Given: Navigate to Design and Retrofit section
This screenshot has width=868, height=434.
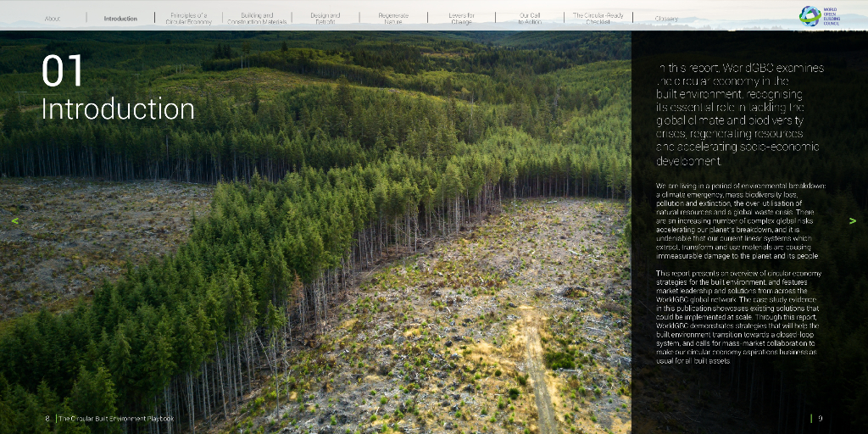Looking at the screenshot, I should (325, 19).
